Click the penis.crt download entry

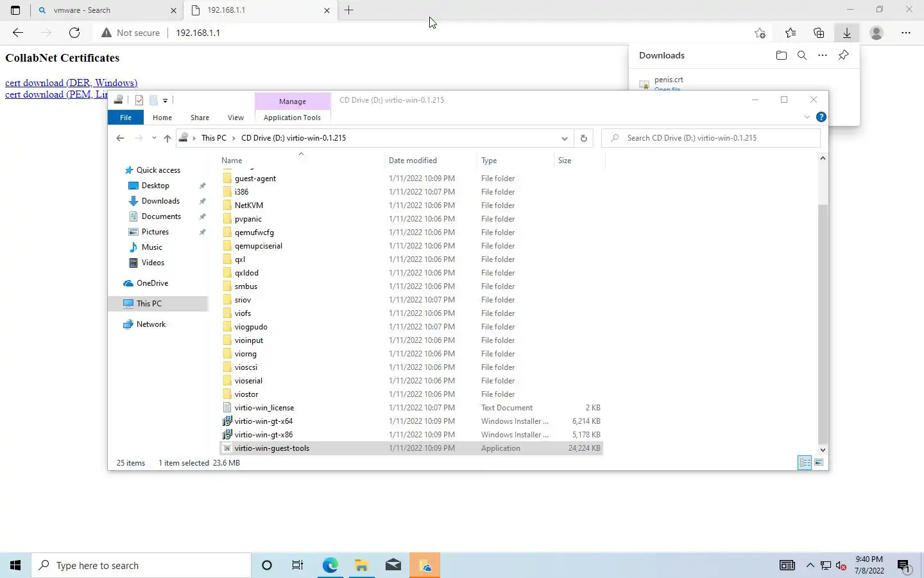669,80
